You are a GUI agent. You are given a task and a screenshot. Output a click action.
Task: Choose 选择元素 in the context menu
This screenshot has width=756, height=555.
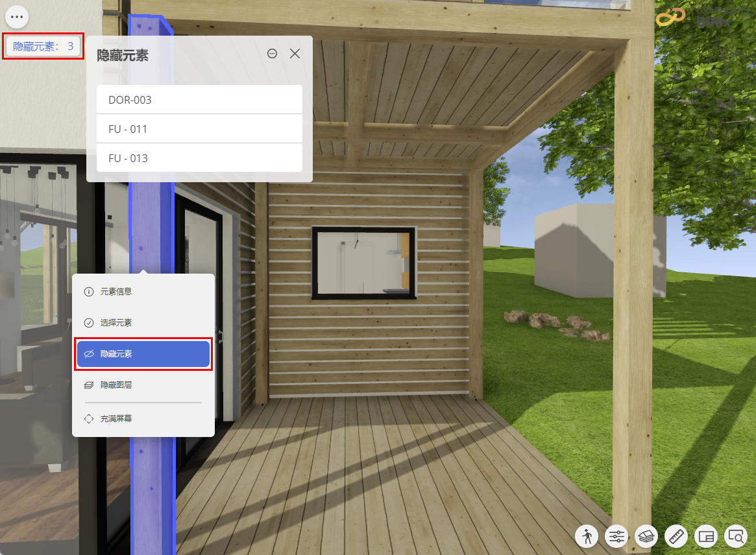tap(143, 323)
